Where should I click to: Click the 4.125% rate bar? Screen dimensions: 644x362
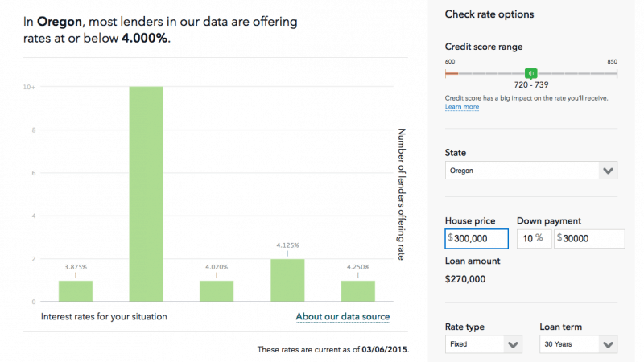click(x=287, y=280)
